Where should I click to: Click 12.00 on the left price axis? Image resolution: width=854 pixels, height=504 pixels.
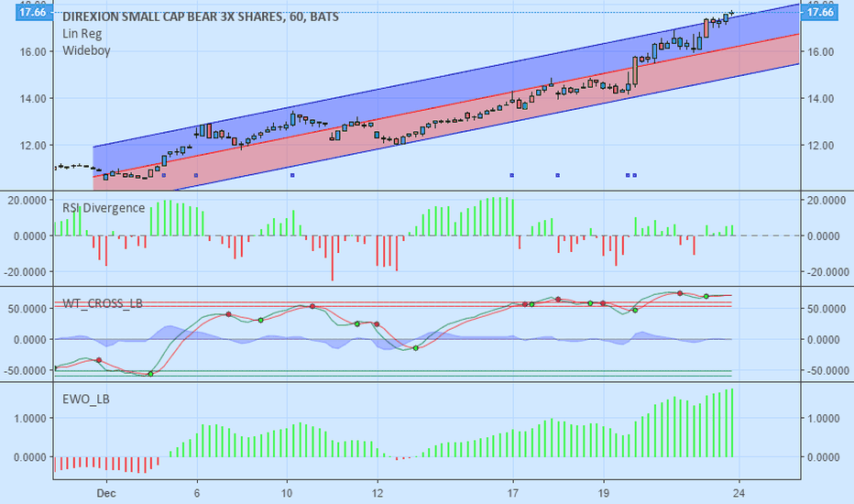coord(33,146)
